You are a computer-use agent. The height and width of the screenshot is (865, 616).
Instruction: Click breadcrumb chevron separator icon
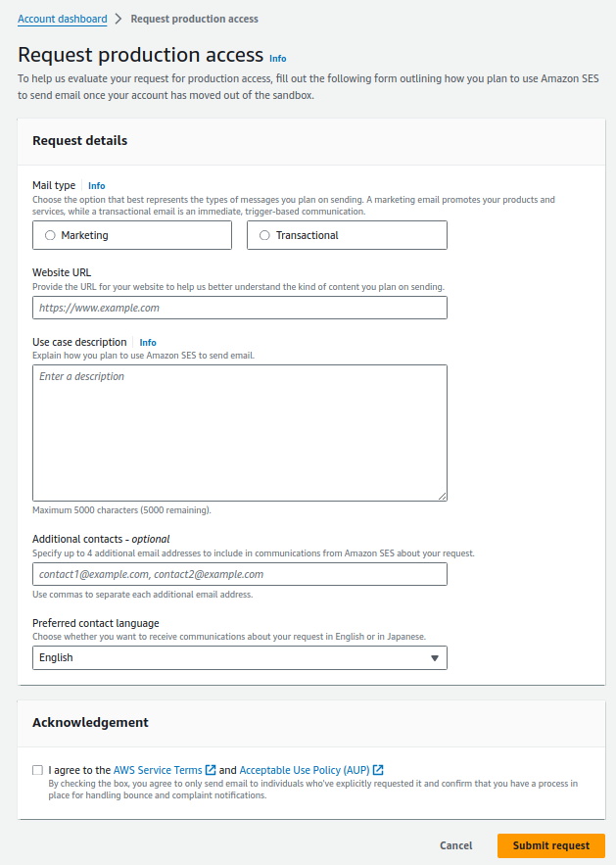(x=118, y=19)
